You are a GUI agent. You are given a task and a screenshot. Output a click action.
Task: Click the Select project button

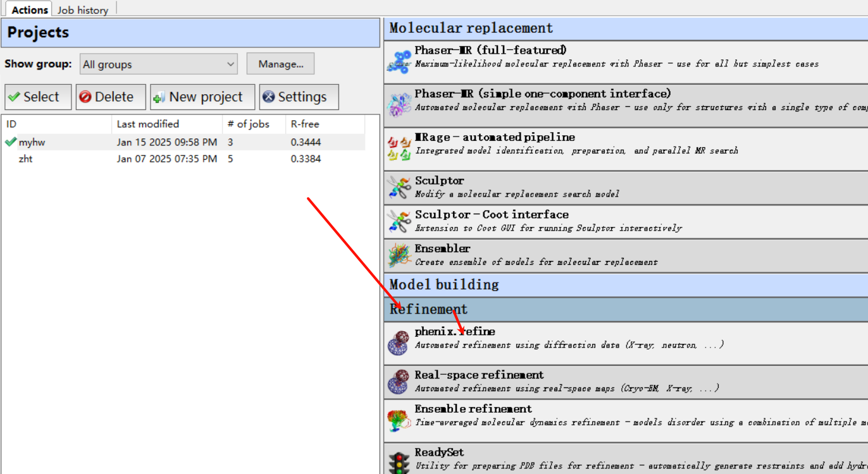(x=38, y=97)
